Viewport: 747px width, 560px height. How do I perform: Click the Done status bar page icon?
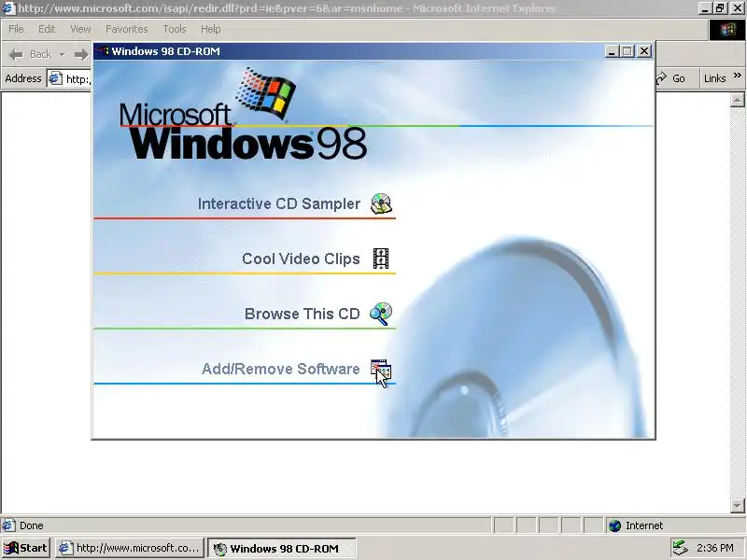8,525
